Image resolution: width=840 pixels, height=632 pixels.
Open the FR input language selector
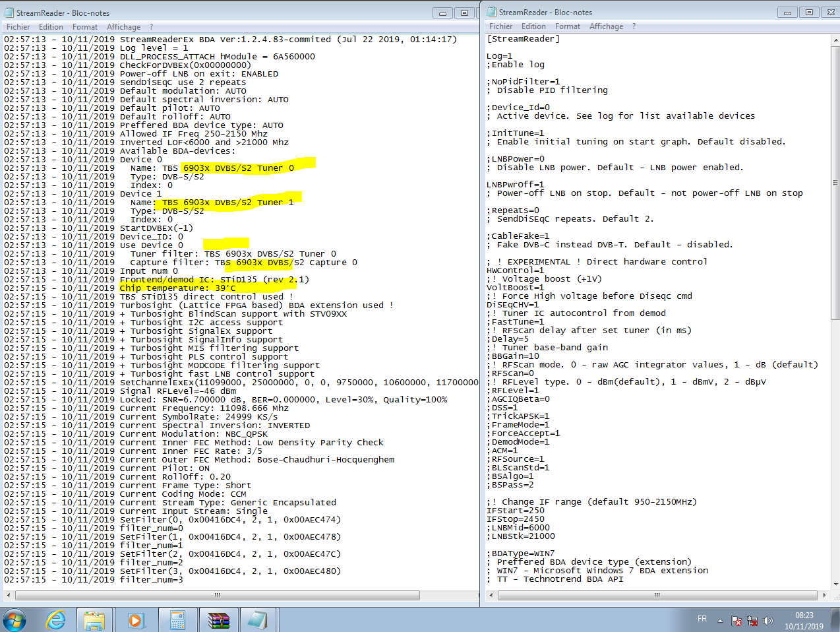click(702, 619)
